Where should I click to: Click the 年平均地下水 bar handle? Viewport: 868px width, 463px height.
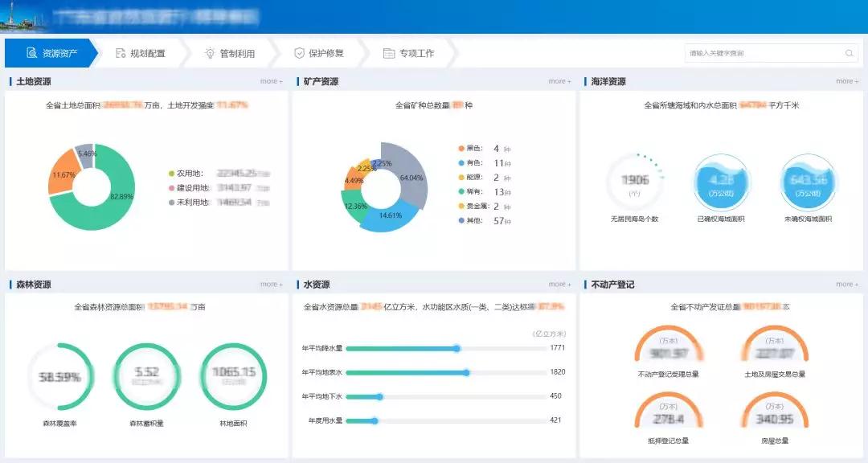tap(379, 396)
